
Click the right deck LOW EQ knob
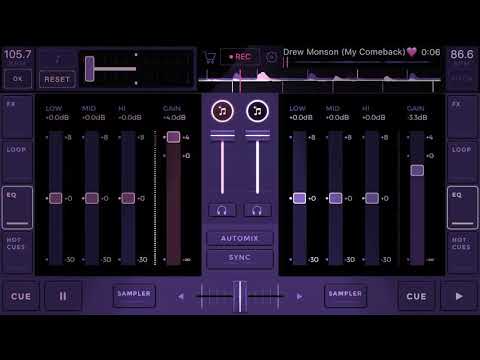(x=299, y=198)
